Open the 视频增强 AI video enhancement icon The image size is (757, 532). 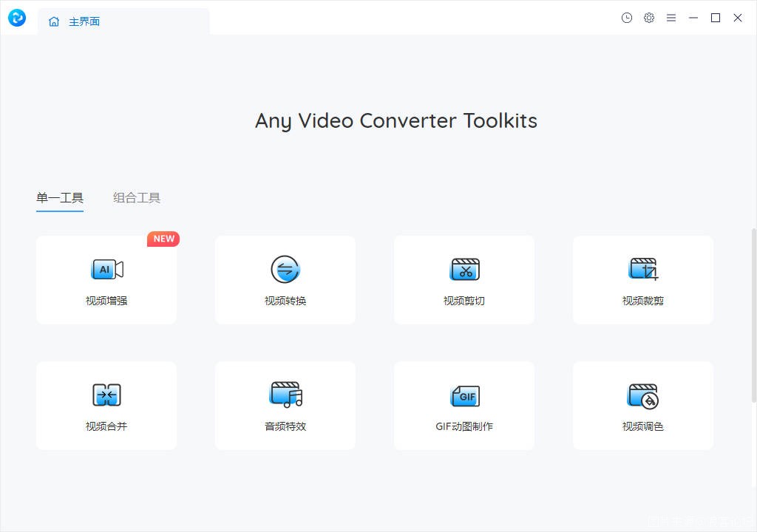click(107, 270)
